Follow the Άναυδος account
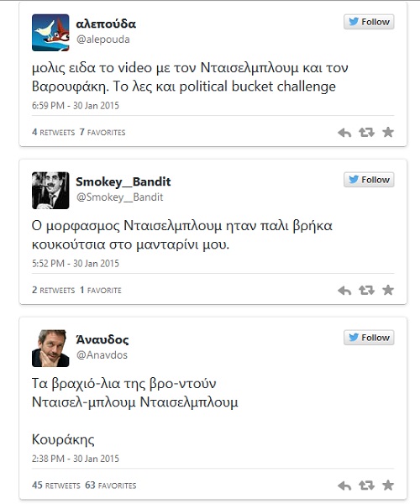 [369, 338]
